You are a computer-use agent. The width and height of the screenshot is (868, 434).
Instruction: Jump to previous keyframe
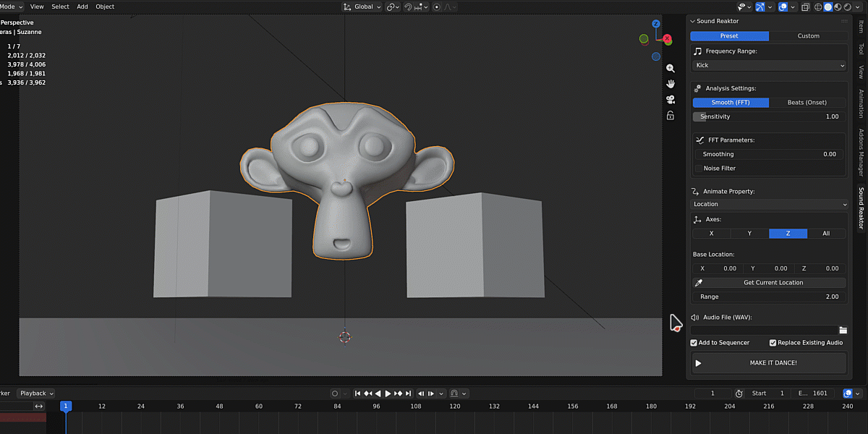point(368,393)
